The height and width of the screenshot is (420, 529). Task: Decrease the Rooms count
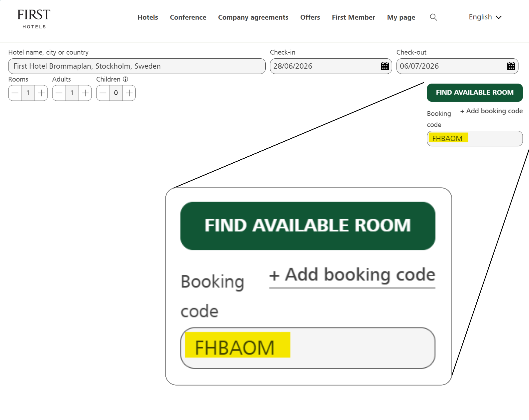[x=15, y=93]
